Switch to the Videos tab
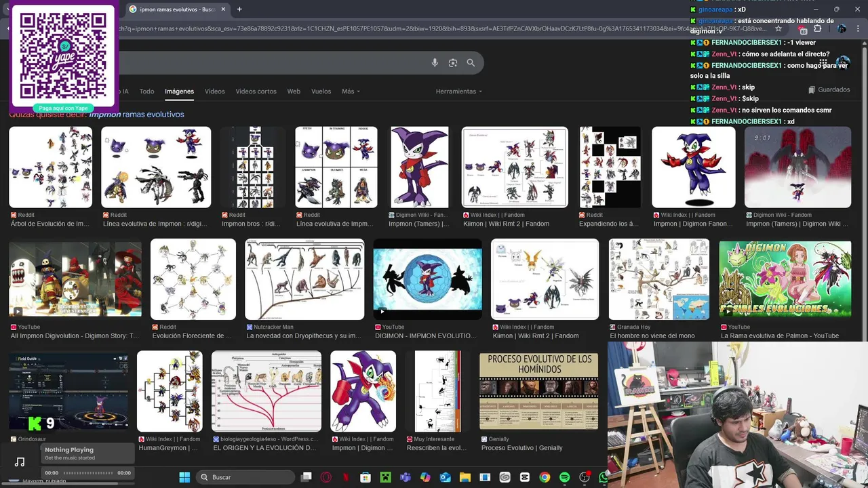This screenshot has width=868, height=488. pyautogui.click(x=215, y=91)
